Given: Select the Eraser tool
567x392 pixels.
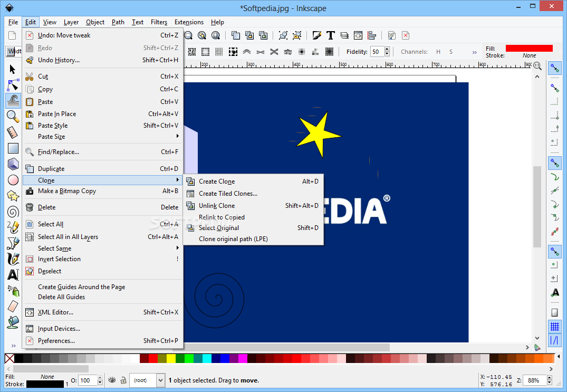Looking at the screenshot, I should 13,307.
